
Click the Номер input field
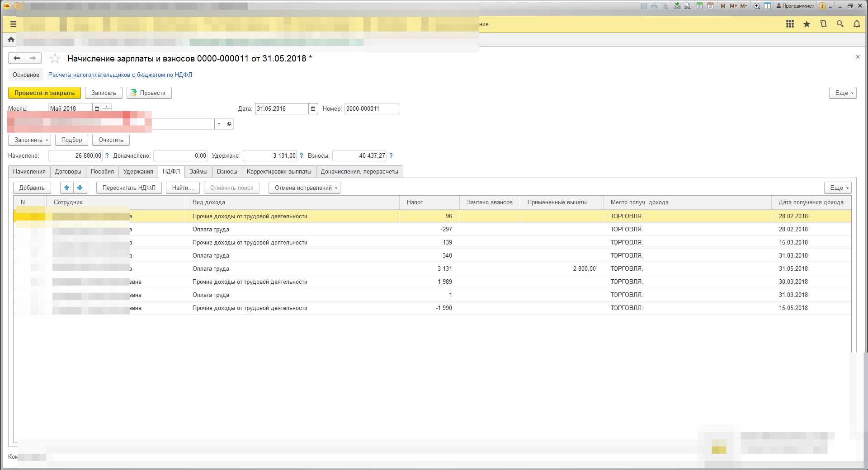coord(371,109)
